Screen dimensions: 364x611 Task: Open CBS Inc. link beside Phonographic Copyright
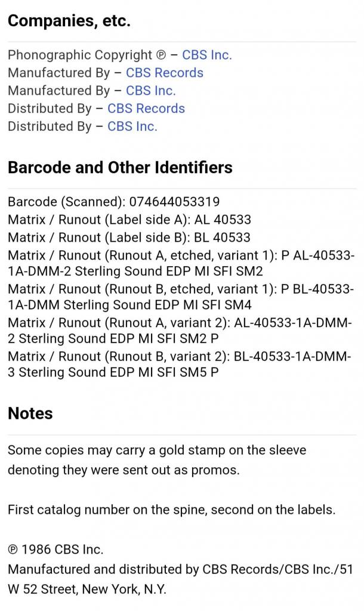click(206, 55)
